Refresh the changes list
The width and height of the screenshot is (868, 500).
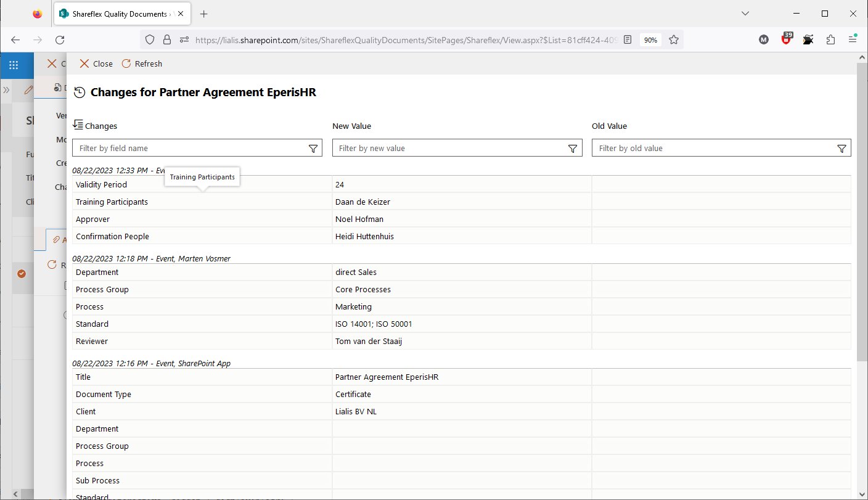click(x=142, y=64)
